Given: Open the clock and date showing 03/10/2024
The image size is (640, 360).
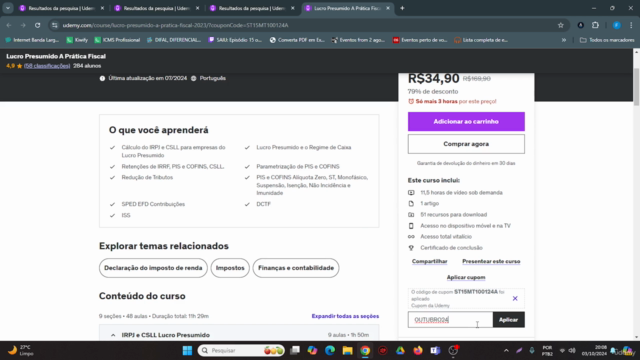Looking at the screenshot, I should click(x=594, y=350).
